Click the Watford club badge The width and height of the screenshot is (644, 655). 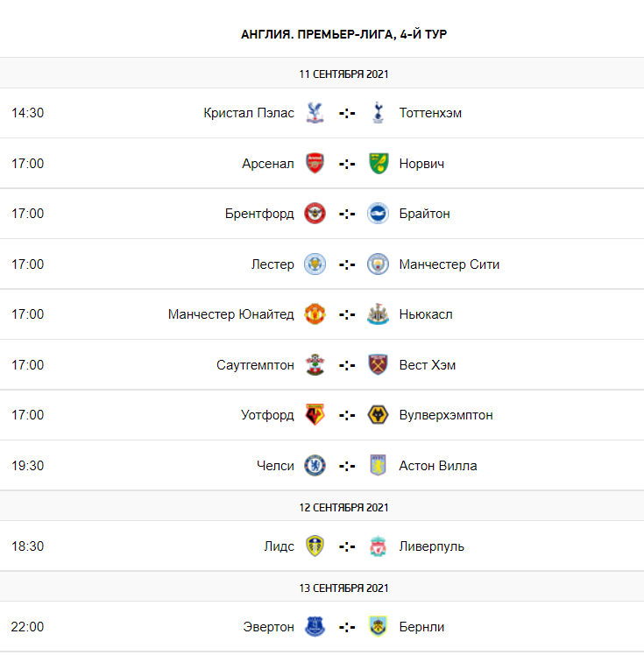click(x=315, y=415)
